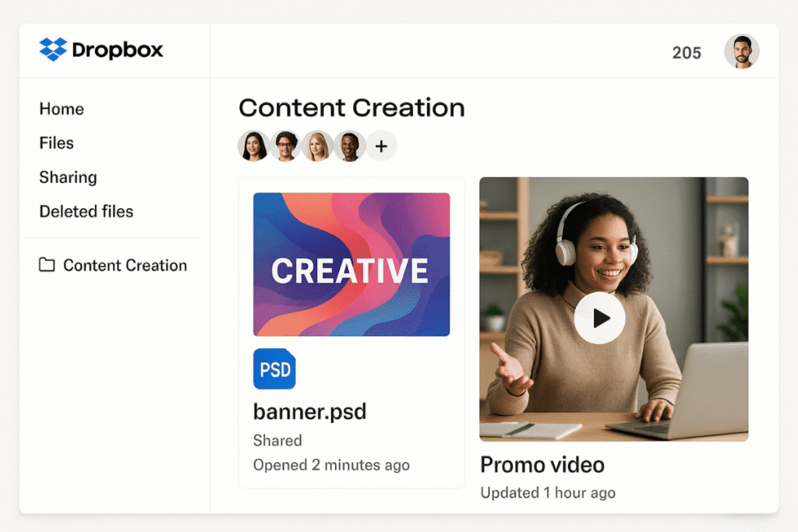Screen dimensions: 798x532
Task: Click the Content Creation folder icon
Action: (47, 265)
